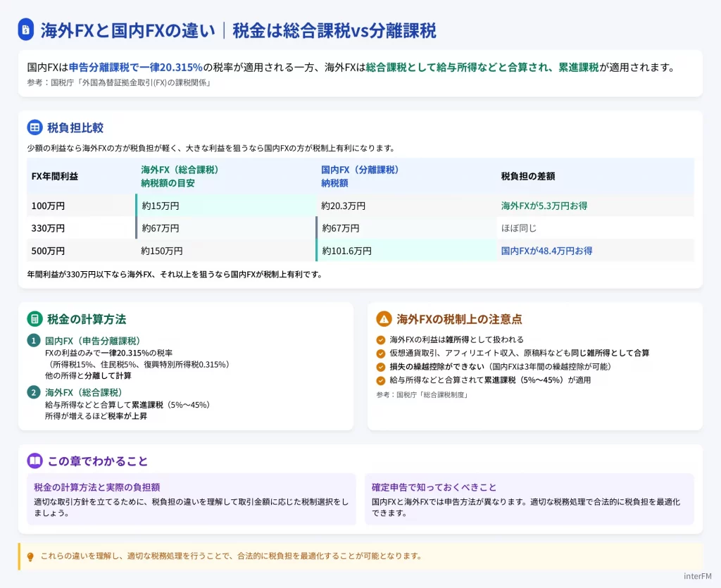This screenshot has width=721, height=588.
Task: Click the 税金の計算方法と実際の負担額 card
Action: click(191, 499)
